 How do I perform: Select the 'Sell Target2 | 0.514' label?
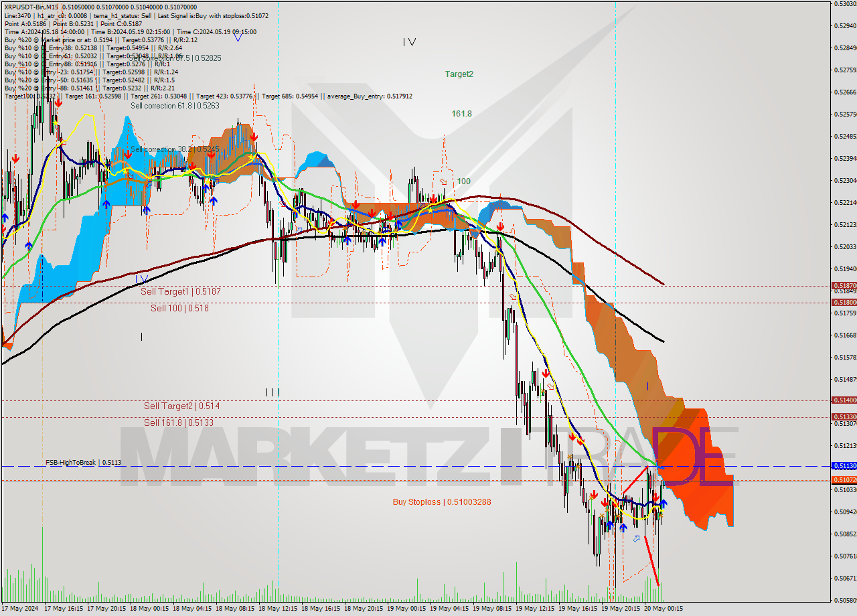pos(181,406)
